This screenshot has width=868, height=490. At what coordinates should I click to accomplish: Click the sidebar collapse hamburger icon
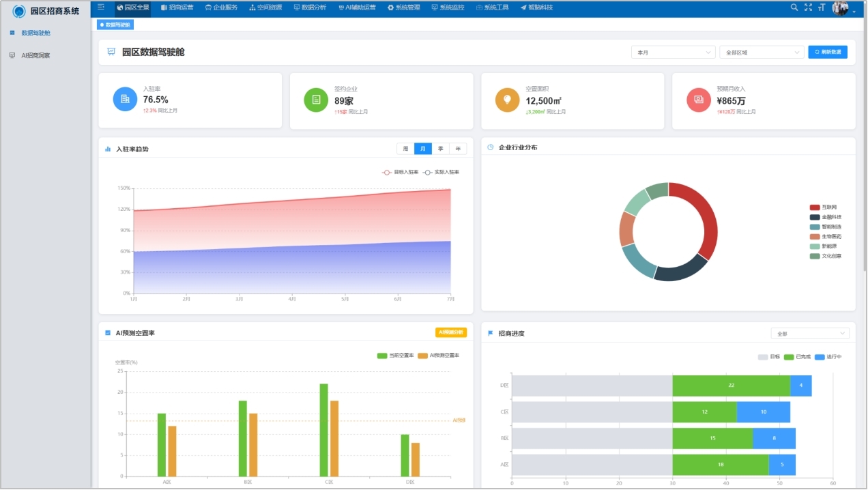point(102,8)
